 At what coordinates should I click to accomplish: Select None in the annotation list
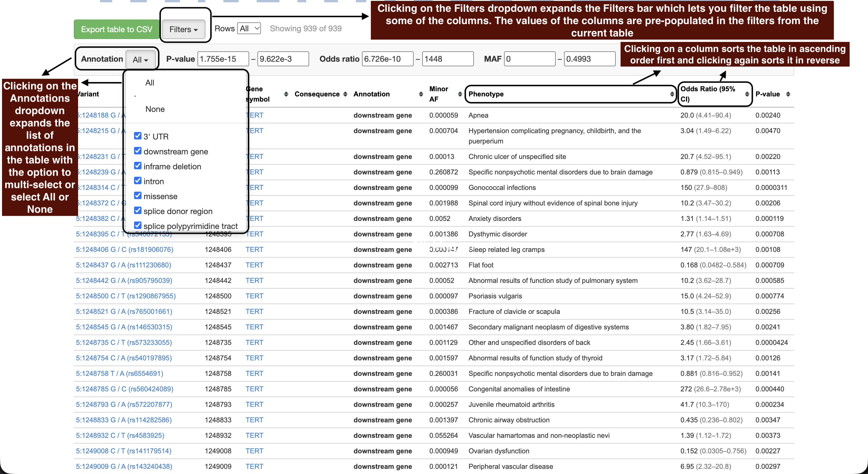click(x=155, y=109)
